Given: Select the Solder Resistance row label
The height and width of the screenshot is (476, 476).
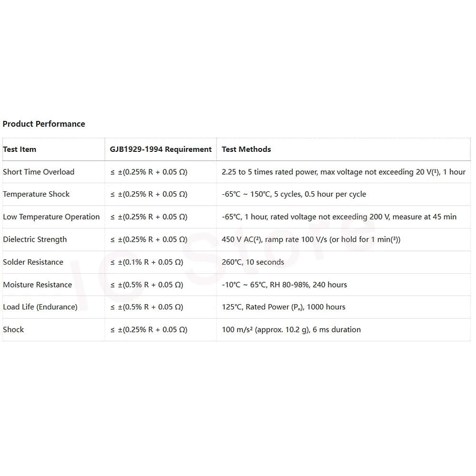Looking at the screenshot, I should tap(33, 262).
